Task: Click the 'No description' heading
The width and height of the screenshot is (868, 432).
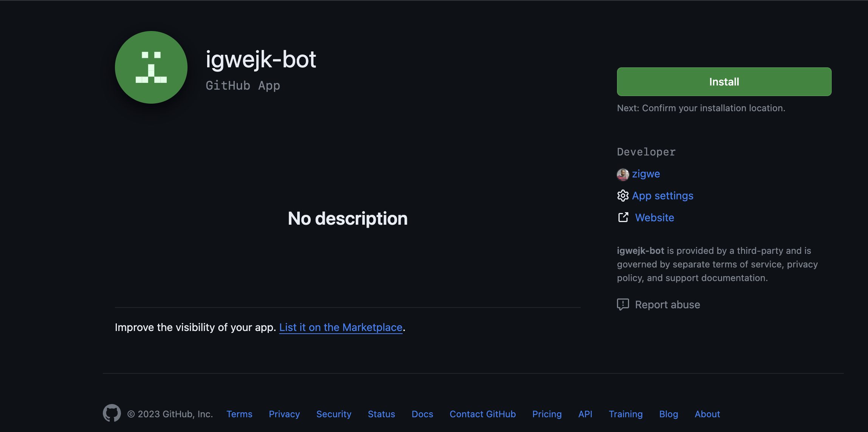Action: (348, 219)
